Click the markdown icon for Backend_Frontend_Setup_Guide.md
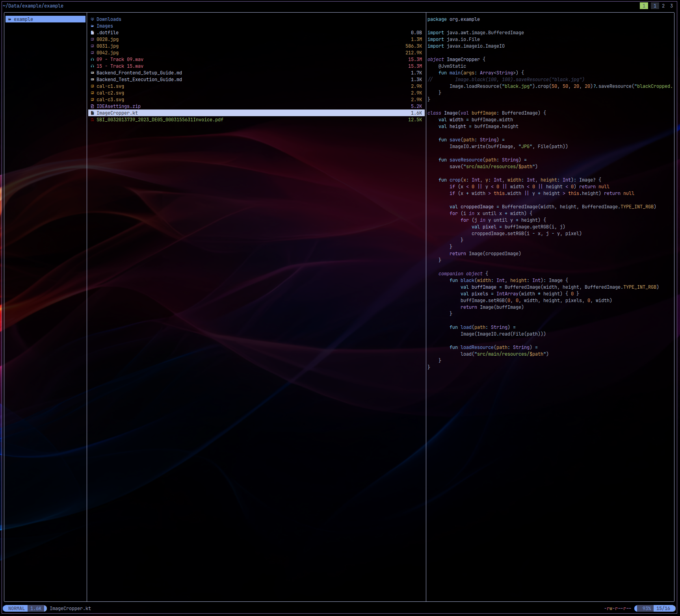The height and width of the screenshot is (616, 680). 92,73
